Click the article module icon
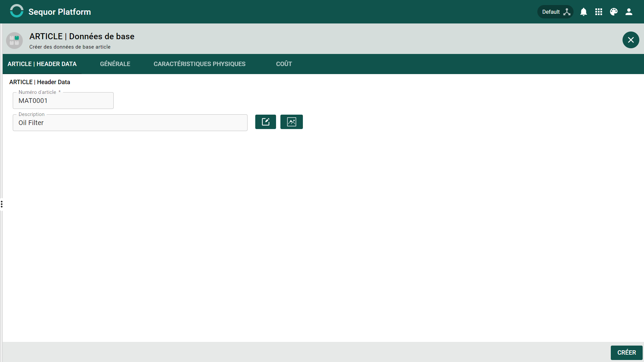The width and height of the screenshot is (644, 362). (x=14, y=40)
